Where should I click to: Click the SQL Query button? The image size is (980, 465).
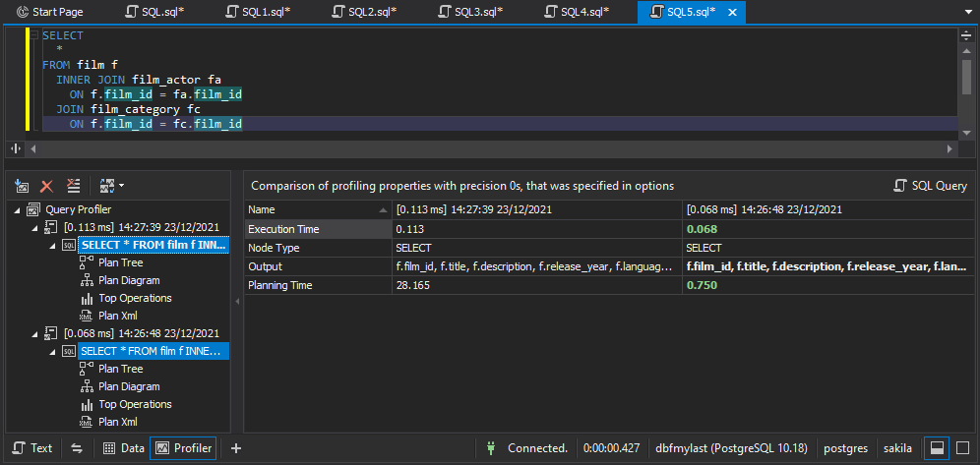(931, 186)
